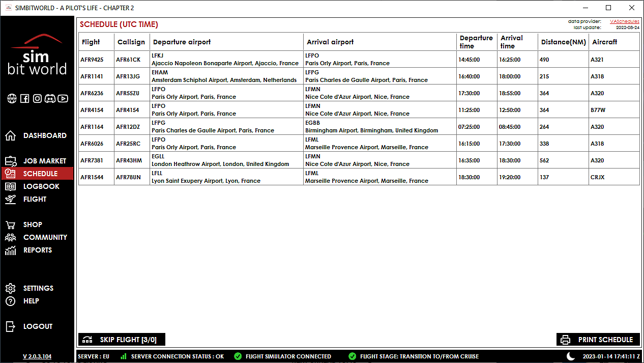Screen dimensions: 644x363
Task: Click the Flight column header
Action: 96,42
